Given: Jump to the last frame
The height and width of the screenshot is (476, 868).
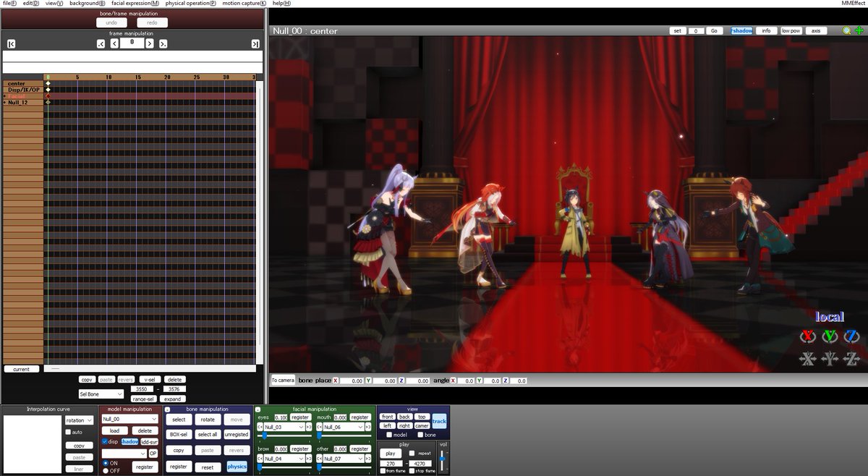Looking at the screenshot, I should click(255, 44).
